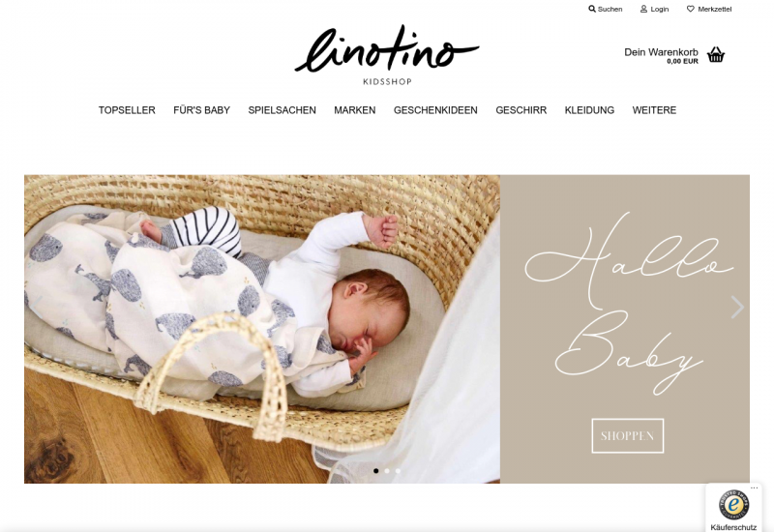
Task: Expand the MARKEN menu
Action: pos(354,110)
